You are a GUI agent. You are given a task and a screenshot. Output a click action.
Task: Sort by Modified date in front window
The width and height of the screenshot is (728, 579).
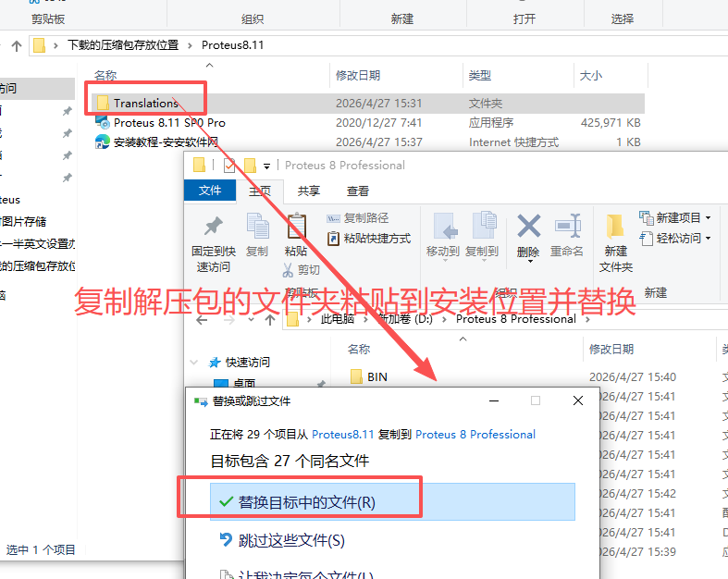[x=611, y=350]
